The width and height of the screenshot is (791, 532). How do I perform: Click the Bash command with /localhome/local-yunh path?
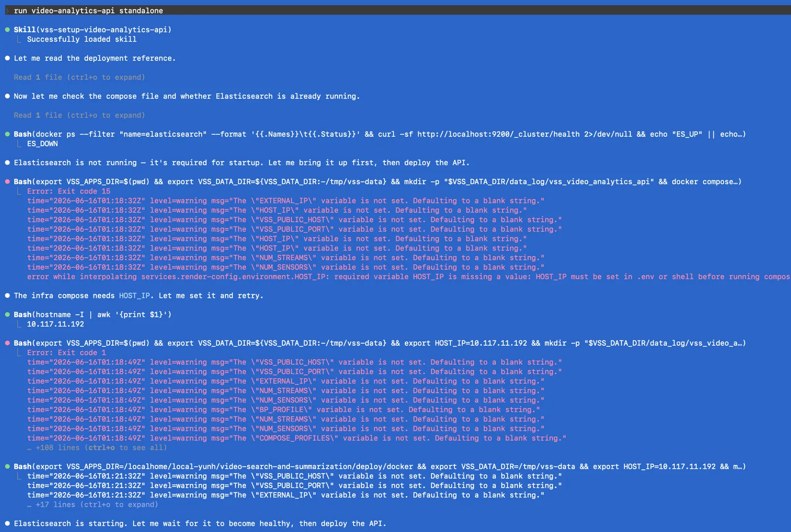380,467
